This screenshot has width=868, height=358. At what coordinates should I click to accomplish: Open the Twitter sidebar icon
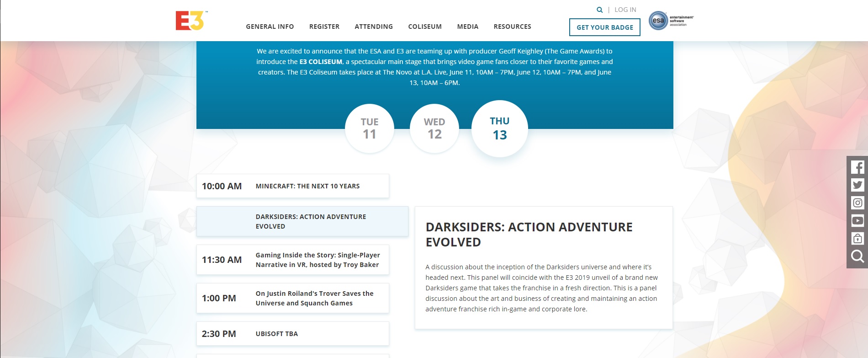pyautogui.click(x=857, y=185)
